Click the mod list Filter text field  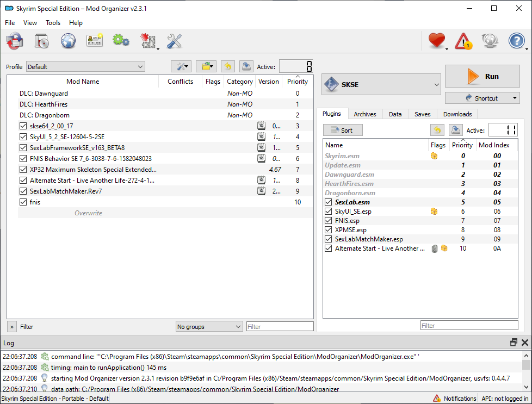click(x=280, y=327)
